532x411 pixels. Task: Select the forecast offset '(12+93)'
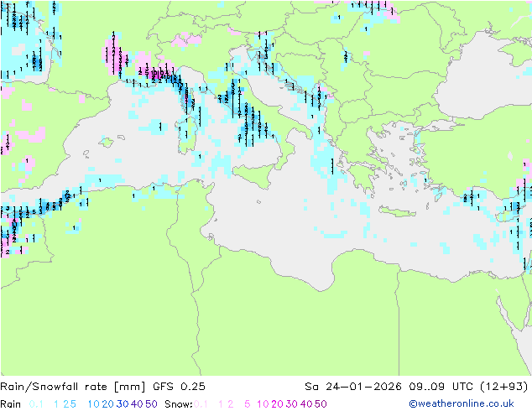504,387
